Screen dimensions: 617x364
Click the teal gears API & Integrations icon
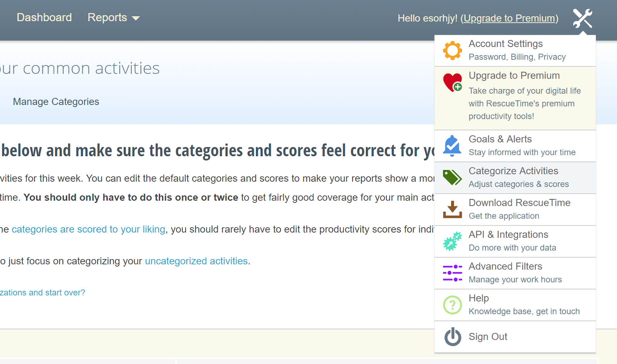point(452,241)
